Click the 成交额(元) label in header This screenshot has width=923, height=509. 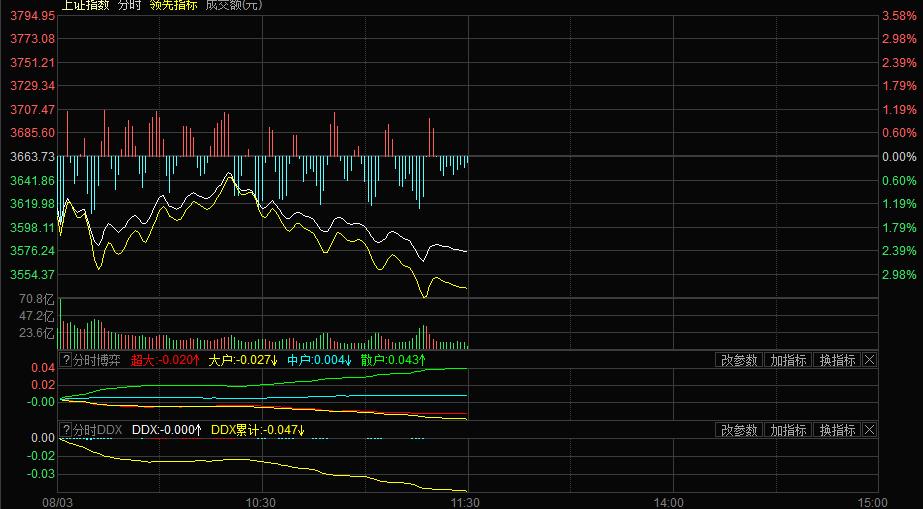tap(232, 5)
